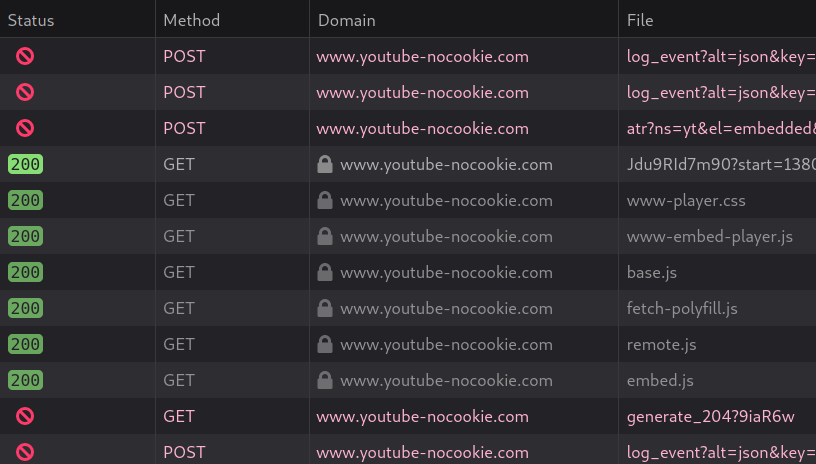Viewport: 816px width, 464px height.
Task: Click the 200 status badge for base.js
Action: coord(26,272)
